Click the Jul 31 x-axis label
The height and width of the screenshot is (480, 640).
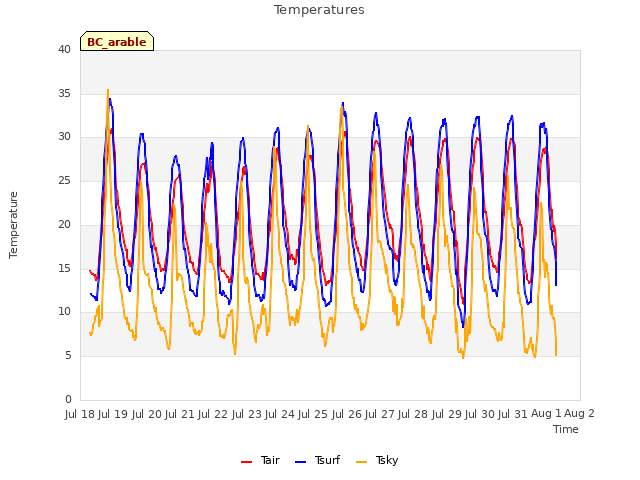[x=513, y=414]
